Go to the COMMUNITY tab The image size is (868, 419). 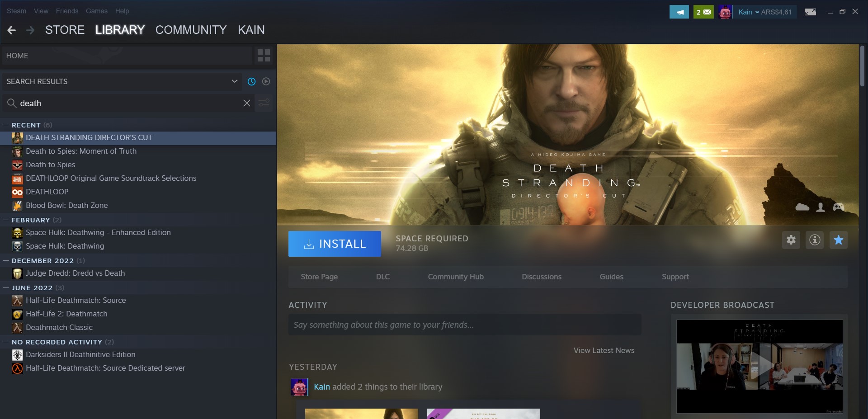(191, 30)
